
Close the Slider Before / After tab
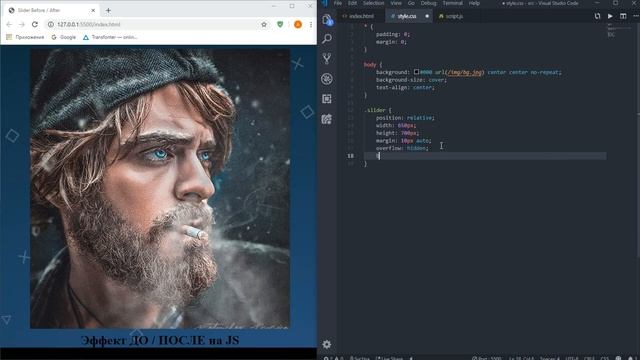coord(93,10)
